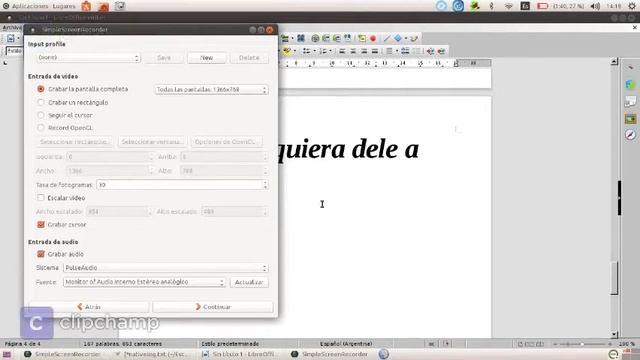640x360 pixels.
Task: Open the highlight color dropdown arrow
Action: click(295, 51)
